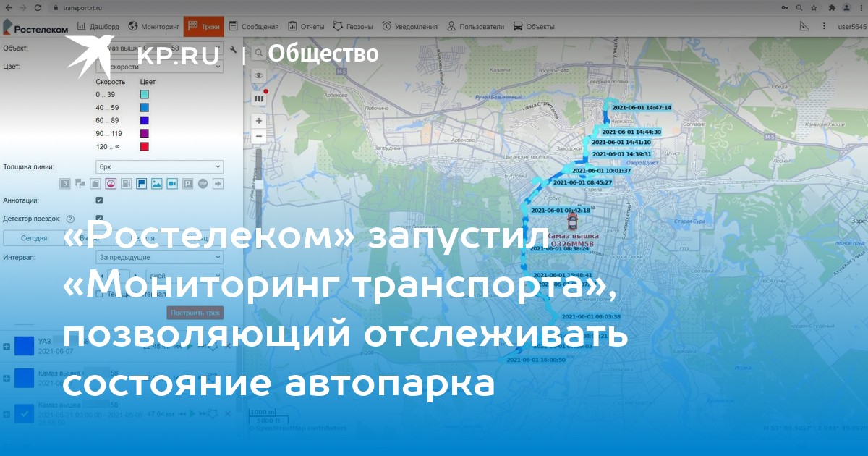
Task: Open the Цвет dropdown
Action: [x=160, y=66]
